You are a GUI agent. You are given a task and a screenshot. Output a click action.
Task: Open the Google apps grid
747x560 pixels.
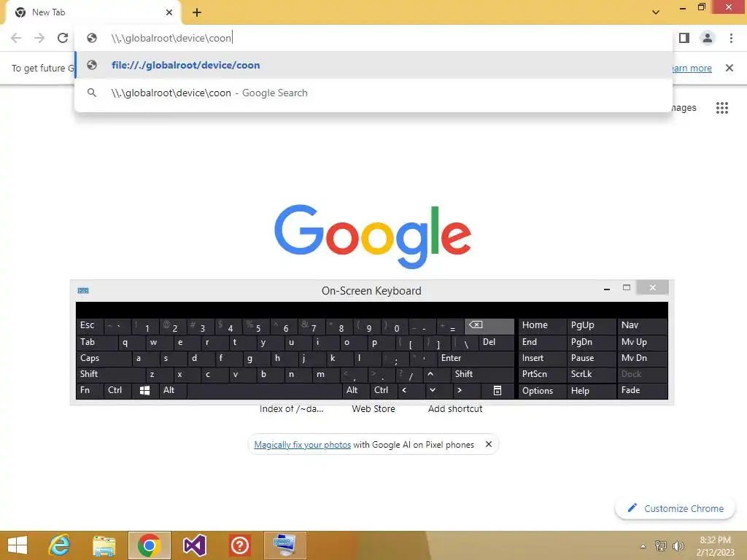tap(721, 108)
